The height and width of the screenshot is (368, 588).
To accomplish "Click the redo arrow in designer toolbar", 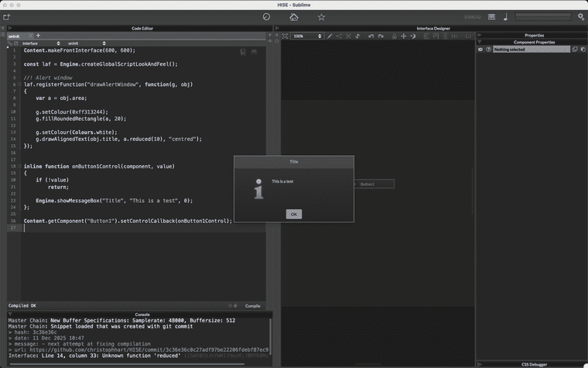I will click(x=381, y=36).
